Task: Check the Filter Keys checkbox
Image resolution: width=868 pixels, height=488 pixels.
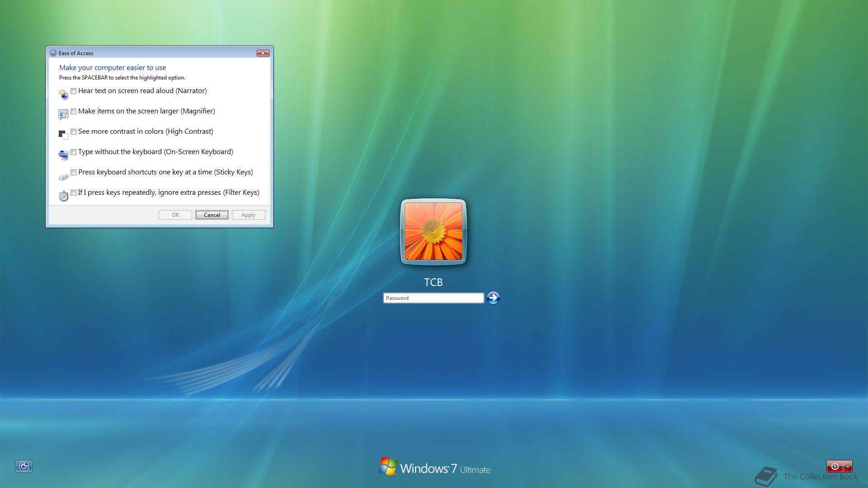Action: pyautogui.click(x=73, y=193)
